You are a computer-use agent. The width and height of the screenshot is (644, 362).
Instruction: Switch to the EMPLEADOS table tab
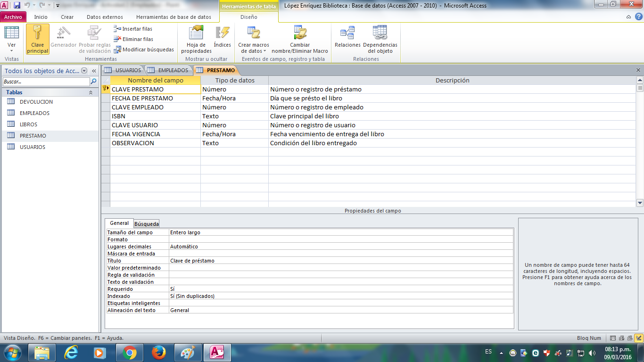(x=169, y=70)
